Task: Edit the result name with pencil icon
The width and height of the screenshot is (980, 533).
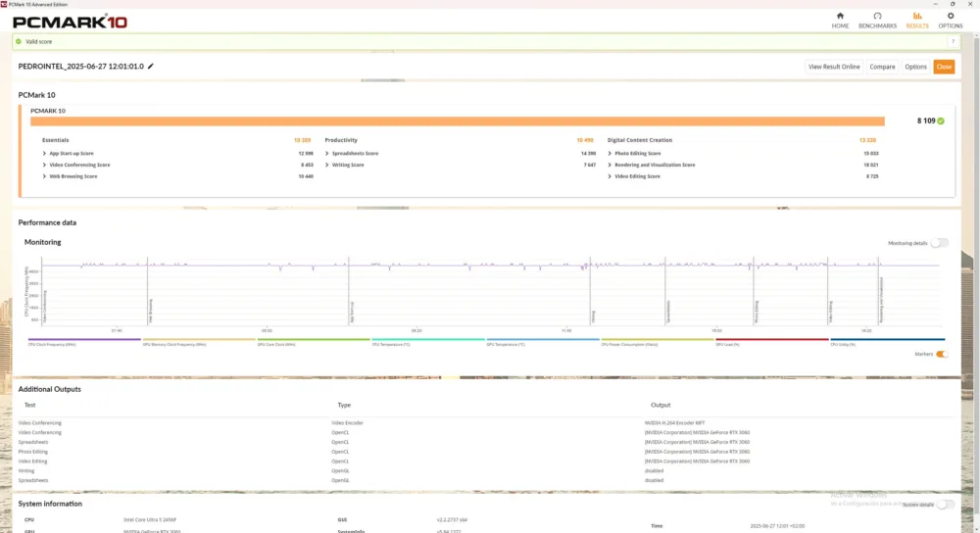Action: (x=151, y=67)
